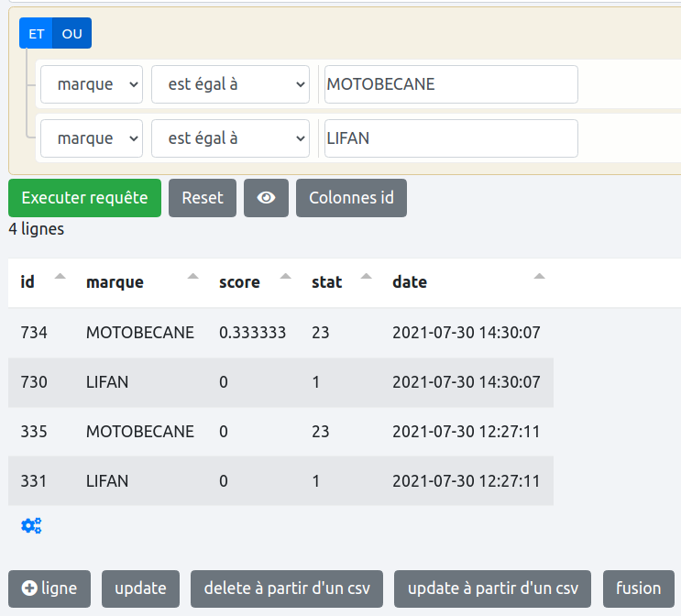Click 'update à partir d'un csv' button
This screenshot has height=616, width=681.
tap(492, 588)
